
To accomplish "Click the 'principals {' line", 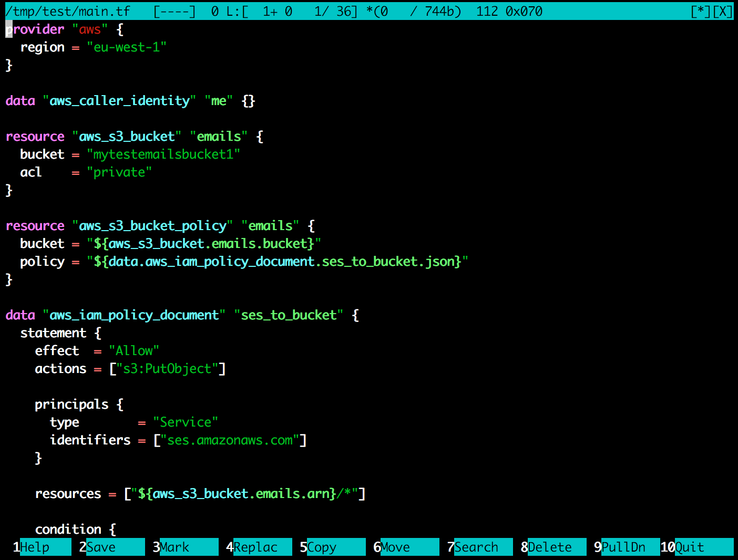I will (x=79, y=405).
